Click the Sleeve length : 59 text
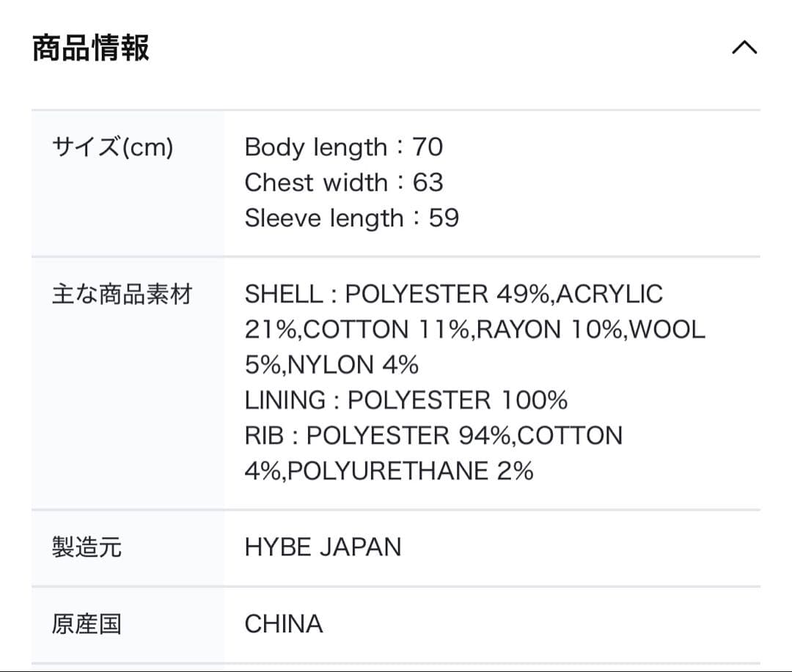This screenshot has height=672, width=792. [351, 218]
